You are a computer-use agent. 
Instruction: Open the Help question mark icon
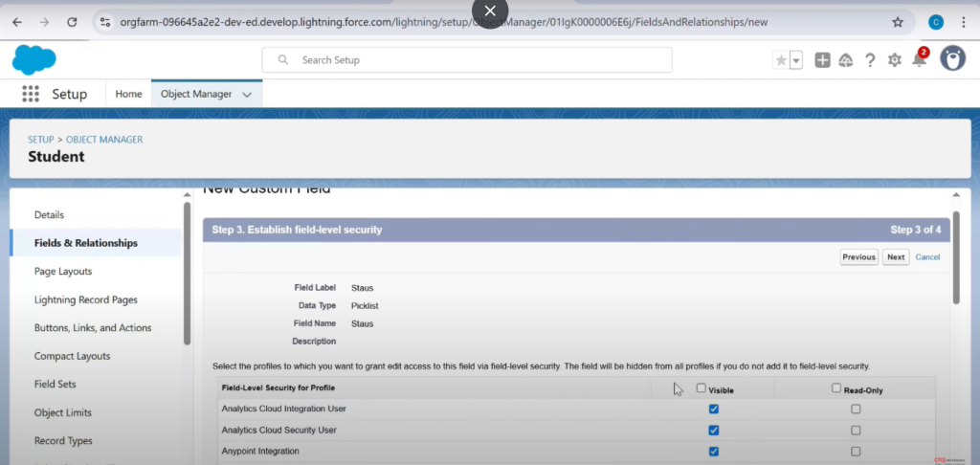(x=870, y=60)
